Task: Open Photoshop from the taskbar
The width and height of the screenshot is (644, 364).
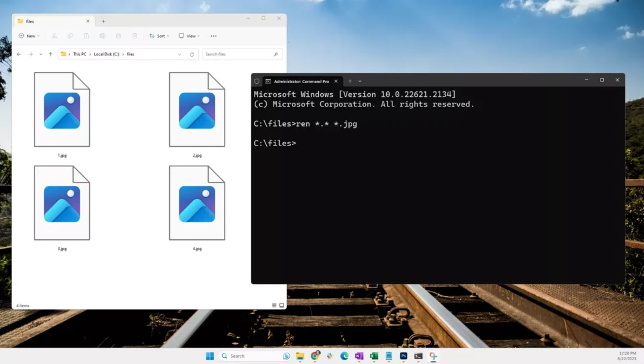Action: point(403,356)
